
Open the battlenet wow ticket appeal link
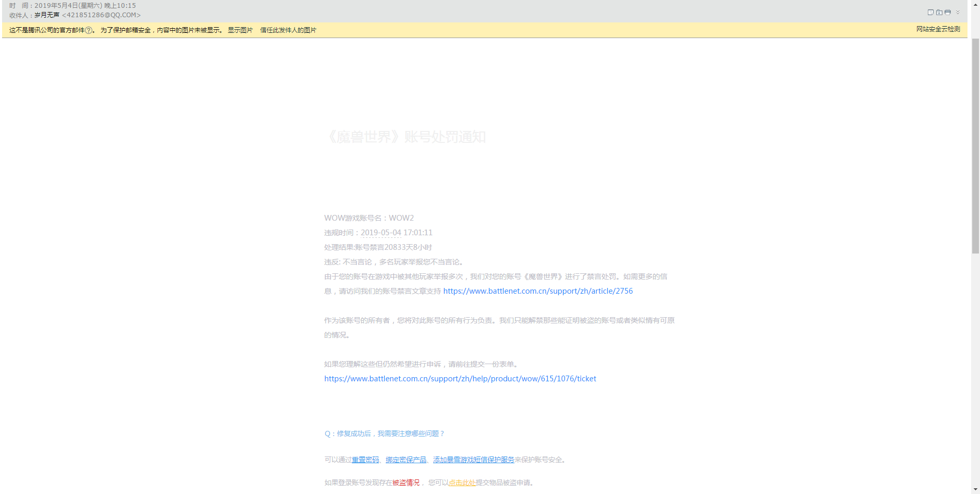[460, 379]
